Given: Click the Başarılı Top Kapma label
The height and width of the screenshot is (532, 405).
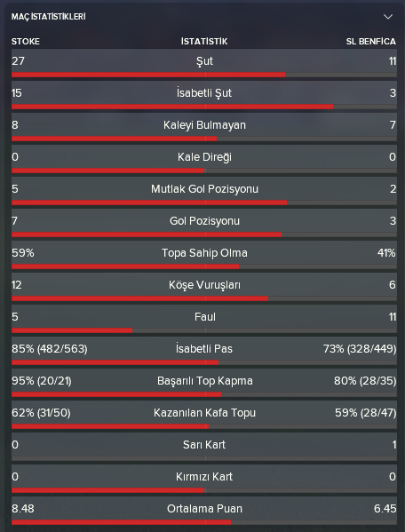Looking at the screenshot, I should click(x=205, y=381).
